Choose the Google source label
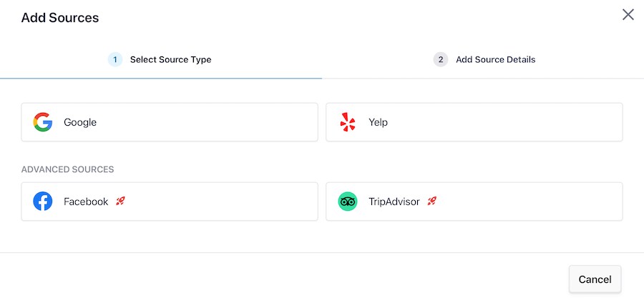644x303 pixels. tap(80, 122)
